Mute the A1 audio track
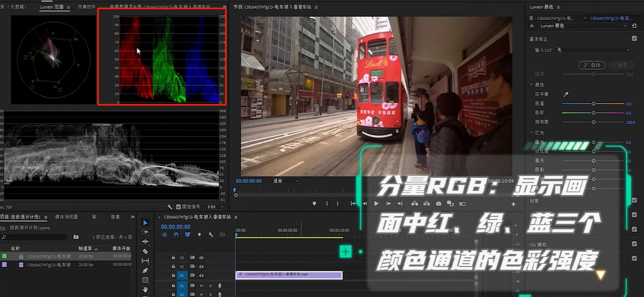The image size is (644, 297). tap(201, 285)
